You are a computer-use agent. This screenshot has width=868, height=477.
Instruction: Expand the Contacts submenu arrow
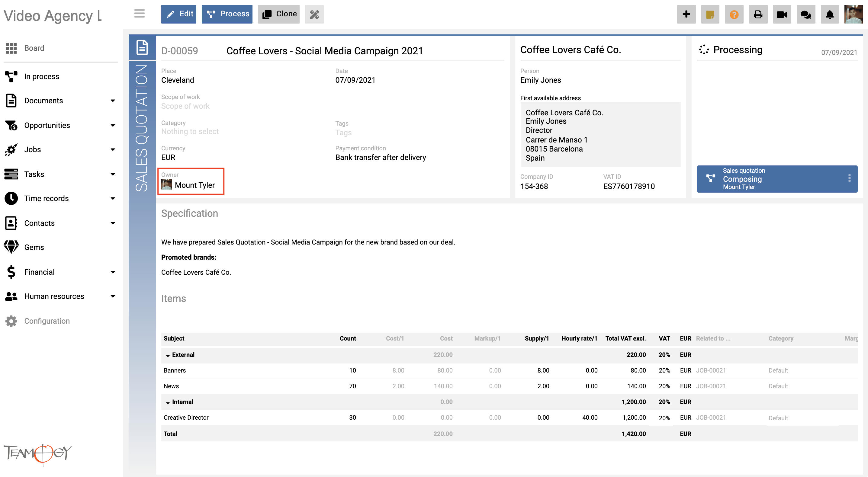coord(113,223)
